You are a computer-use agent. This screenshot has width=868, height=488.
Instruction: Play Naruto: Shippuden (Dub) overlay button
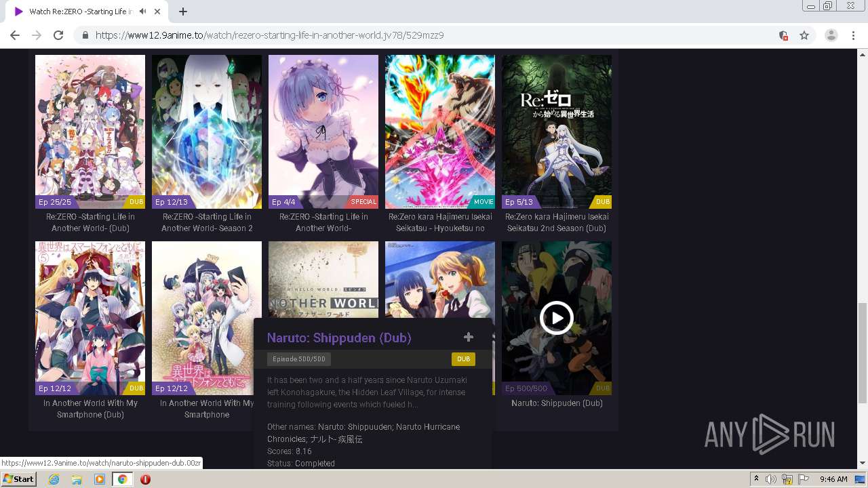557,318
